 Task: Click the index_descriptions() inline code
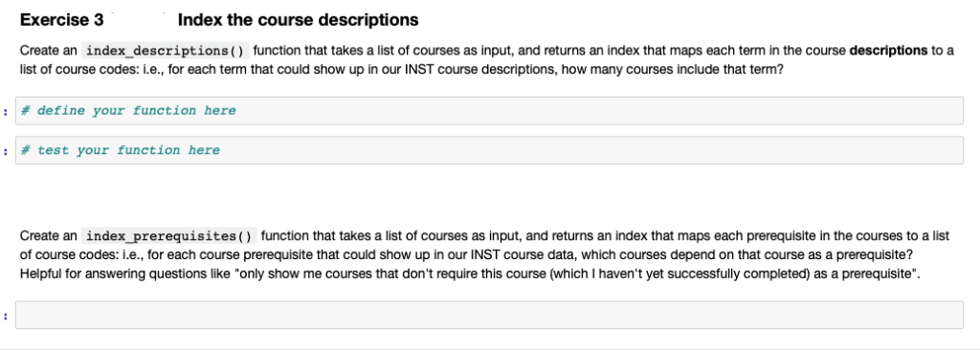coord(167,51)
